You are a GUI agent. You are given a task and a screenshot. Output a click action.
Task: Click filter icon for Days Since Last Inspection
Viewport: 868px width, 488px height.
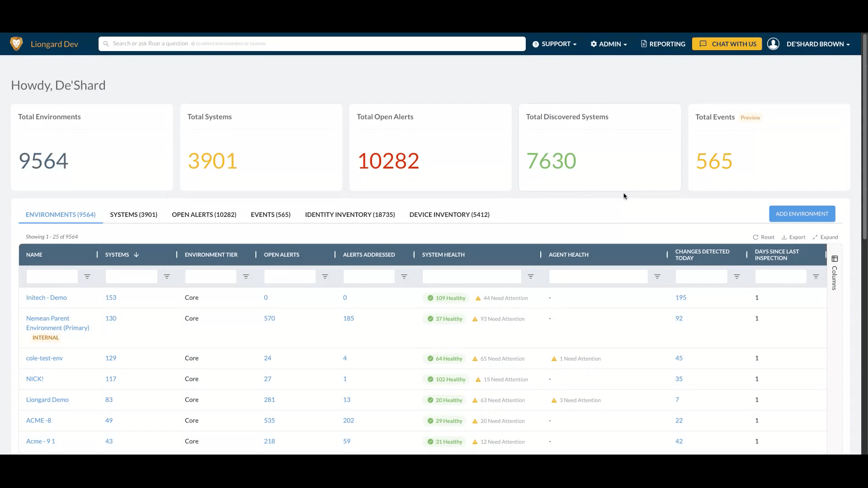(816, 277)
